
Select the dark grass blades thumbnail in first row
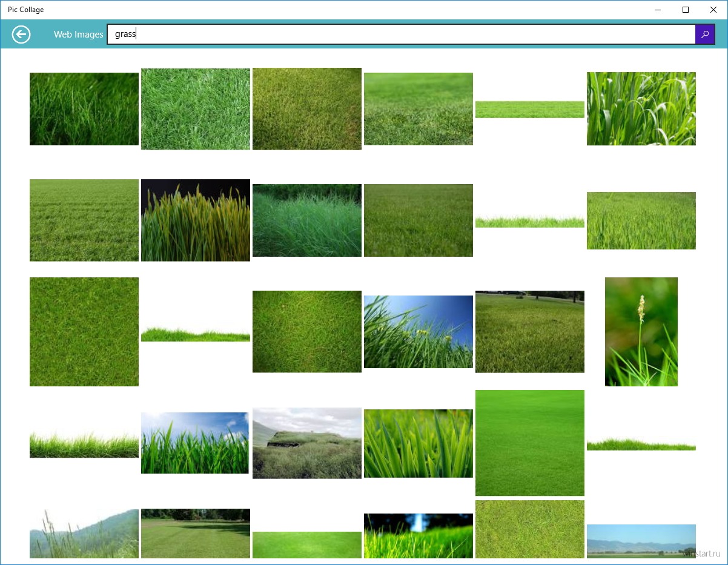[84, 109]
